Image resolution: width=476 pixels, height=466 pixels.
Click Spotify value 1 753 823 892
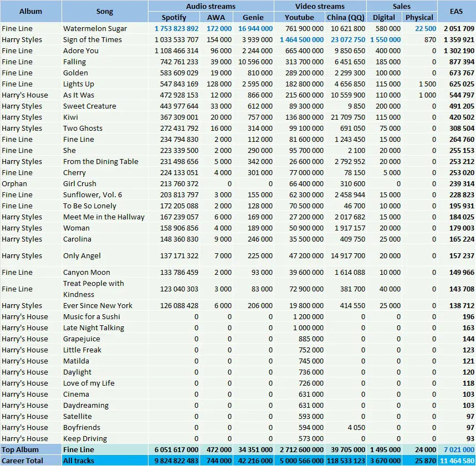(176, 29)
